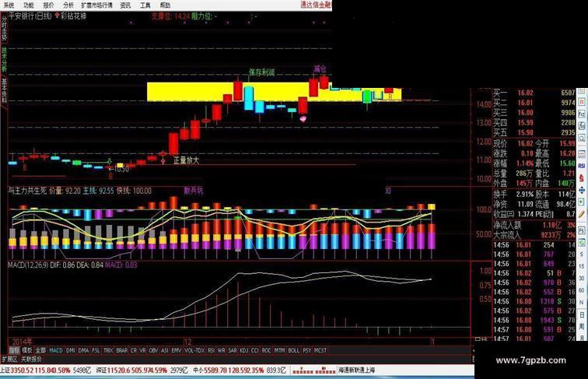Select the 30-minute period button
Screen dimensions: 588x379
(582, 278)
